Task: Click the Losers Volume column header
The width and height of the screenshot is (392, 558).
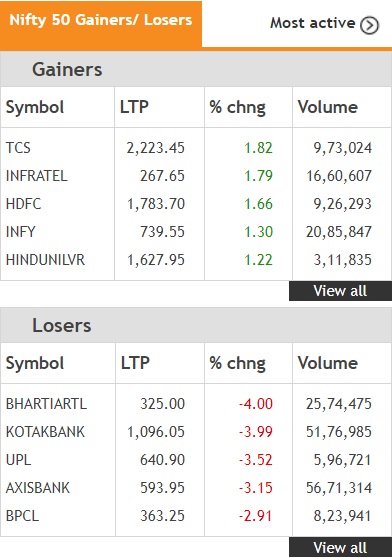Action: [x=328, y=363]
